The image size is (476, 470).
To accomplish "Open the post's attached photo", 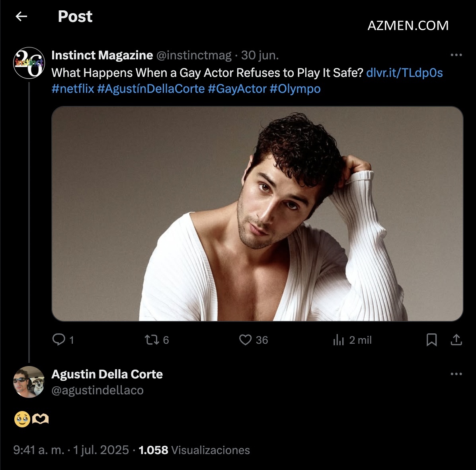I will (x=258, y=214).
